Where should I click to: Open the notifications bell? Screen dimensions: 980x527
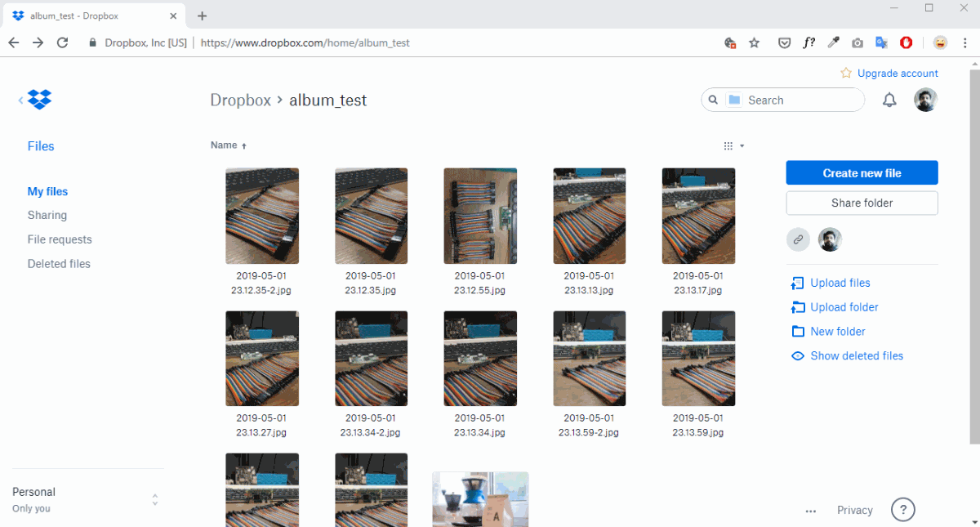(x=889, y=100)
